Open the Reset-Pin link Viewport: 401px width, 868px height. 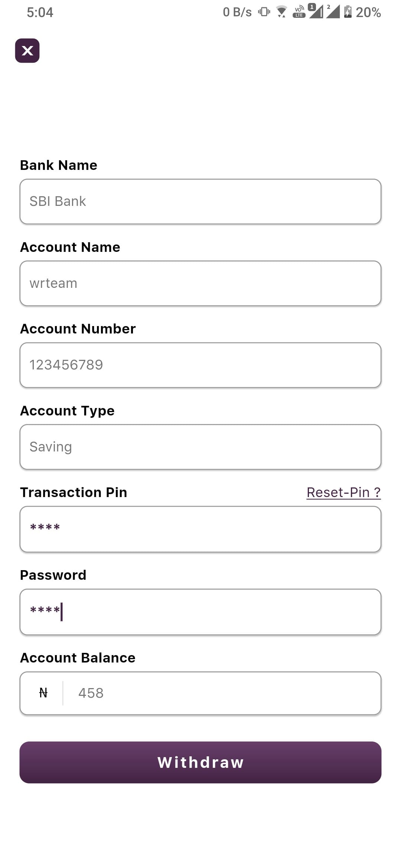coord(343,492)
